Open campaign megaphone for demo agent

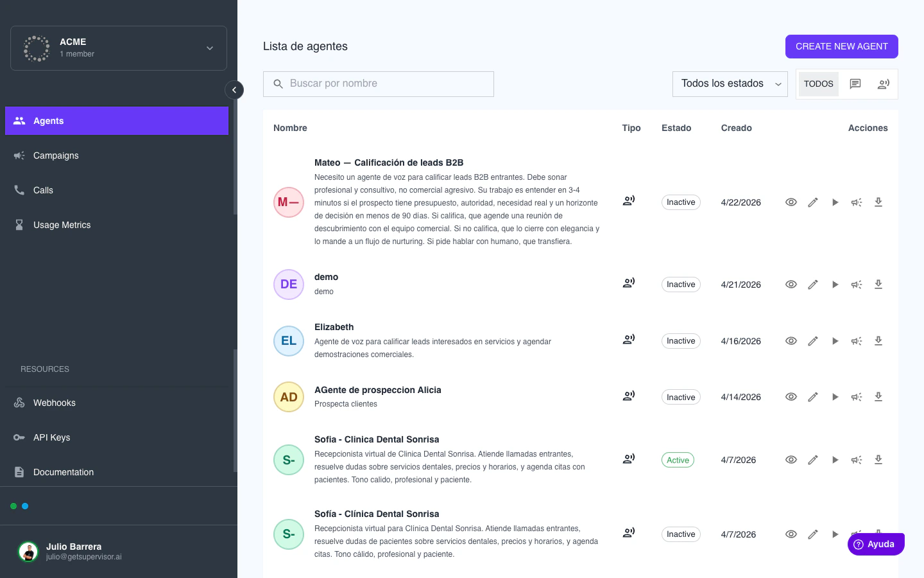857,285
